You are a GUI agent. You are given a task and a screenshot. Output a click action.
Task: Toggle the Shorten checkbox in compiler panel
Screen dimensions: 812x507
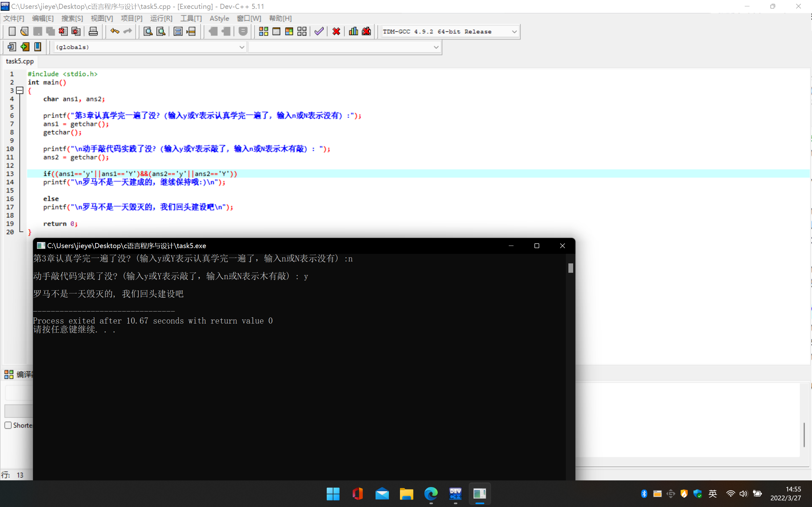8,425
